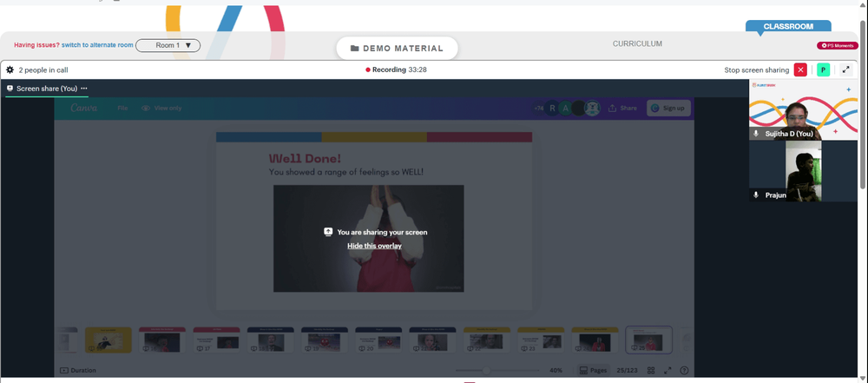This screenshot has height=383, width=868.
Task: Open call settings gear icon
Action: click(x=10, y=69)
